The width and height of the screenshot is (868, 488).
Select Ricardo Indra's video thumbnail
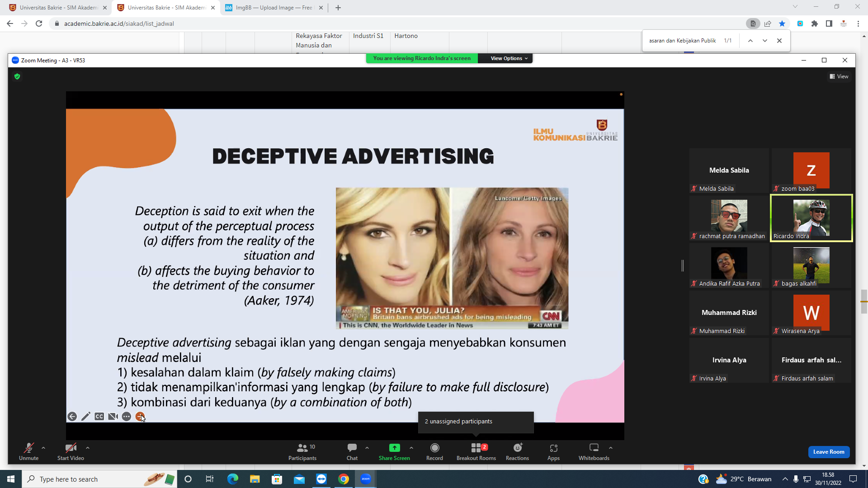[x=811, y=218]
